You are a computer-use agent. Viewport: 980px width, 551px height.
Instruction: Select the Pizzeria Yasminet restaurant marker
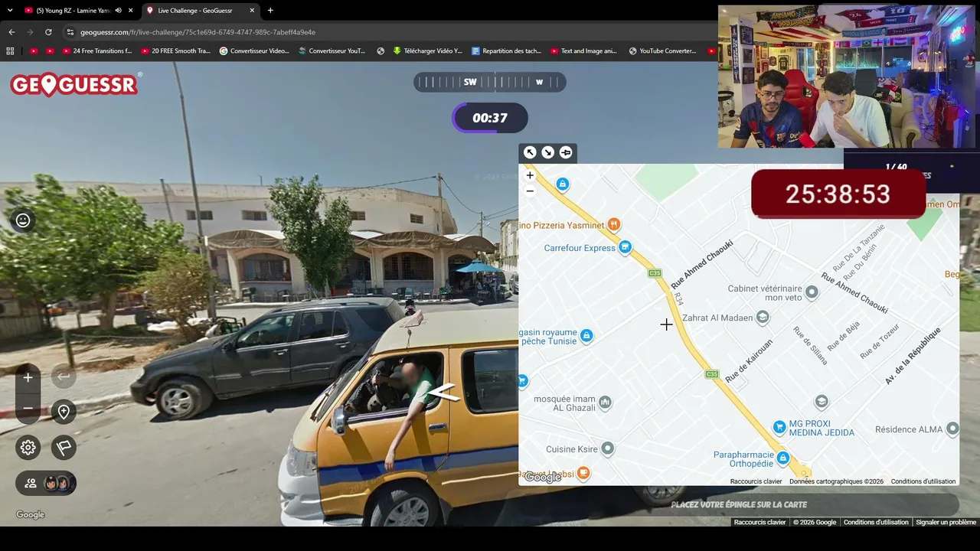click(x=614, y=225)
